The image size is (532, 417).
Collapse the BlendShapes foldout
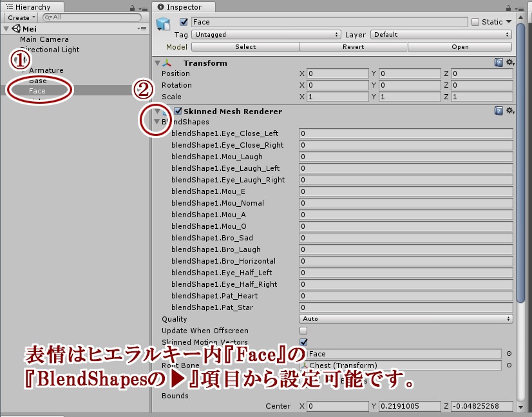(157, 122)
